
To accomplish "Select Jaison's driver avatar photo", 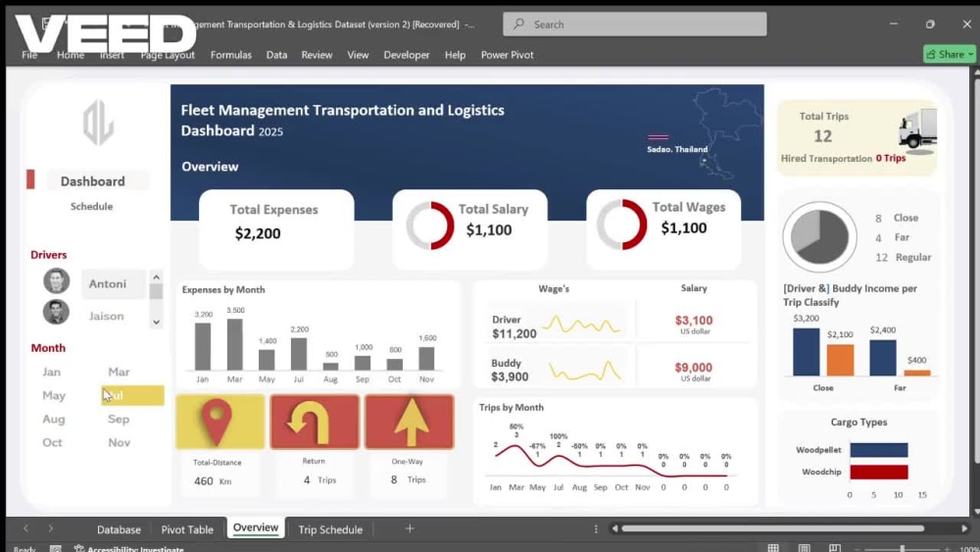I will coord(56,312).
